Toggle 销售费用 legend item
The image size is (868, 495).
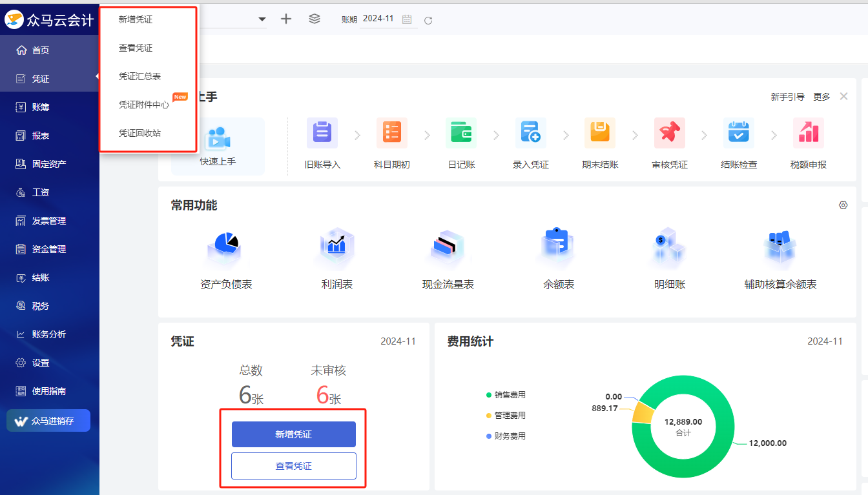(506, 395)
